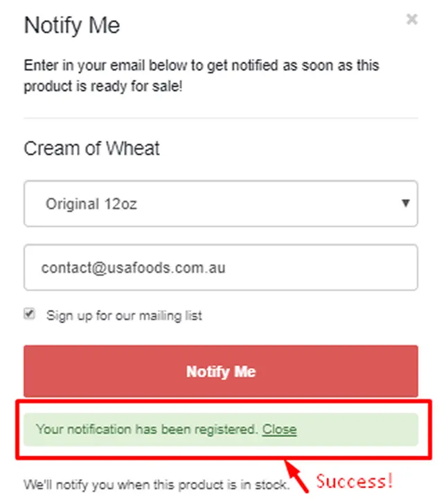446x504 pixels.
Task: Click the 'We'll notify you' in-stock text
Action: [x=154, y=483]
